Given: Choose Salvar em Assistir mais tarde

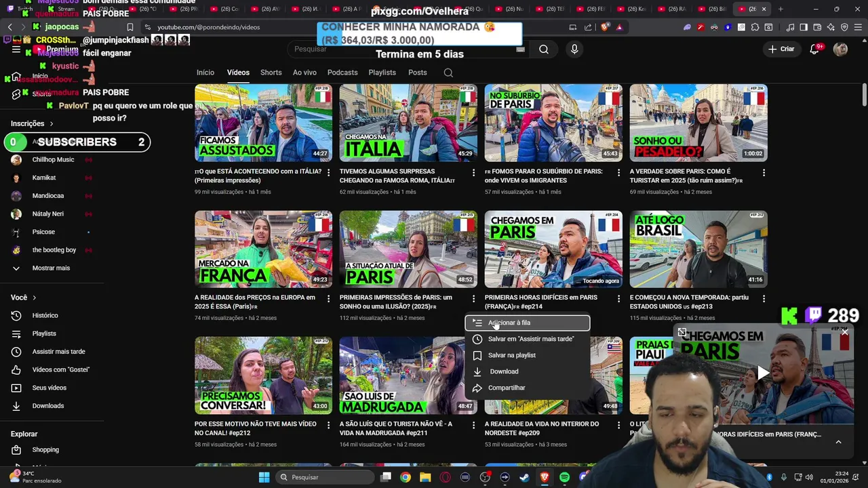Looking at the screenshot, I should pos(528,339).
